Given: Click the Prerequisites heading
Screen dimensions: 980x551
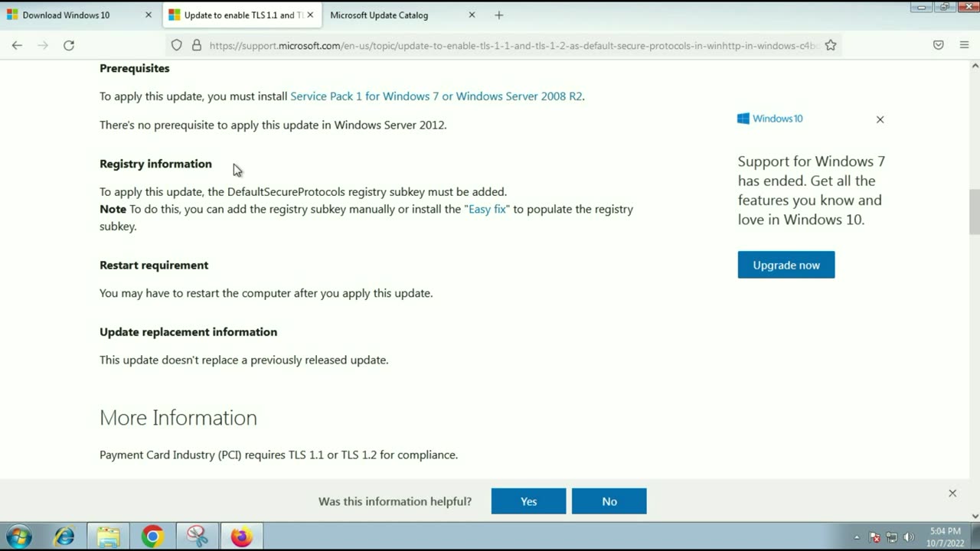Looking at the screenshot, I should 135,68.
